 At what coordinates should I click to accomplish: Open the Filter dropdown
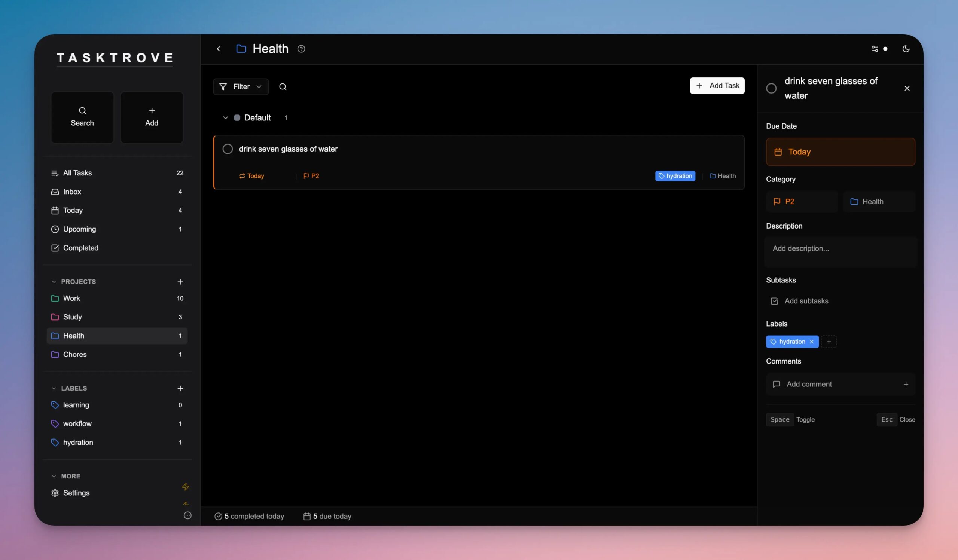click(241, 87)
